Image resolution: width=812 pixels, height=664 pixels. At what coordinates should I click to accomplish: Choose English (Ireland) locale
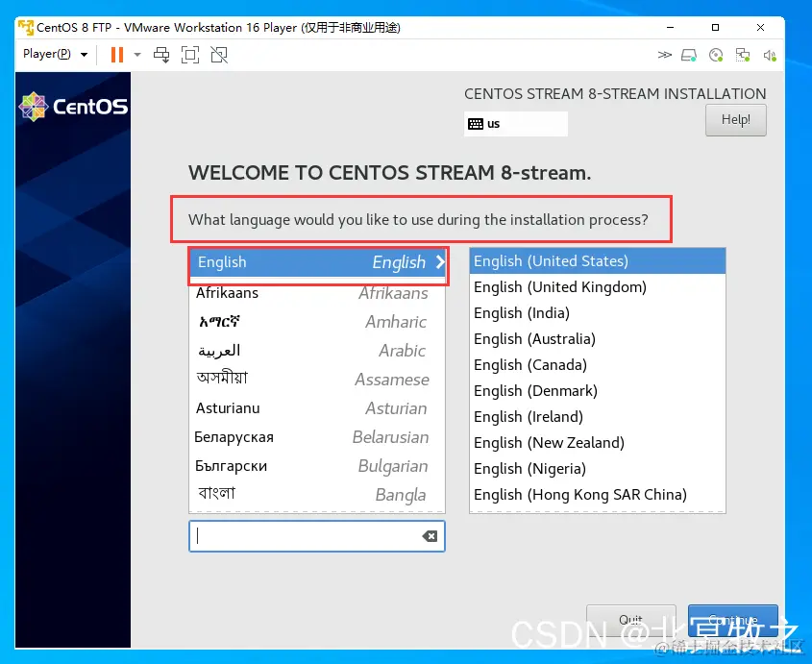pos(597,416)
